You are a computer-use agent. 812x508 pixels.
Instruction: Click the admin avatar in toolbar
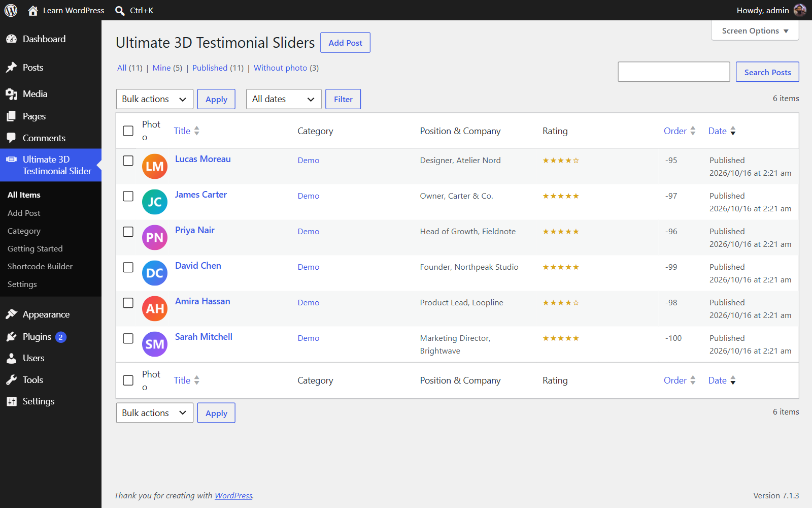coord(800,10)
